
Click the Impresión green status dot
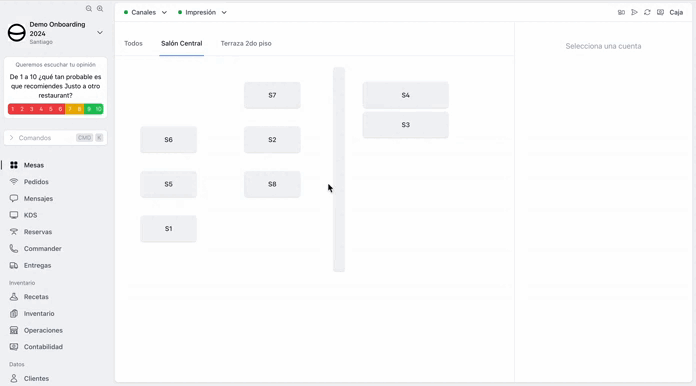tap(180, 12)
